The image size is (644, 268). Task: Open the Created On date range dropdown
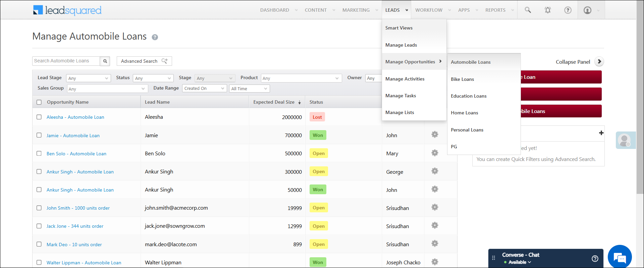pyautogui.click(x=205, y=88)
